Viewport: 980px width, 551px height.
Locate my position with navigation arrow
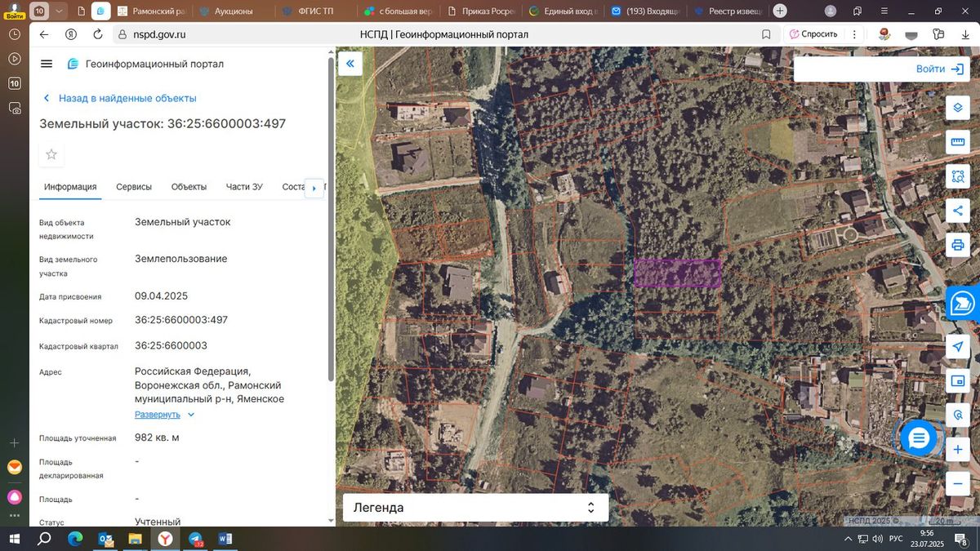[x=958, y=347]
